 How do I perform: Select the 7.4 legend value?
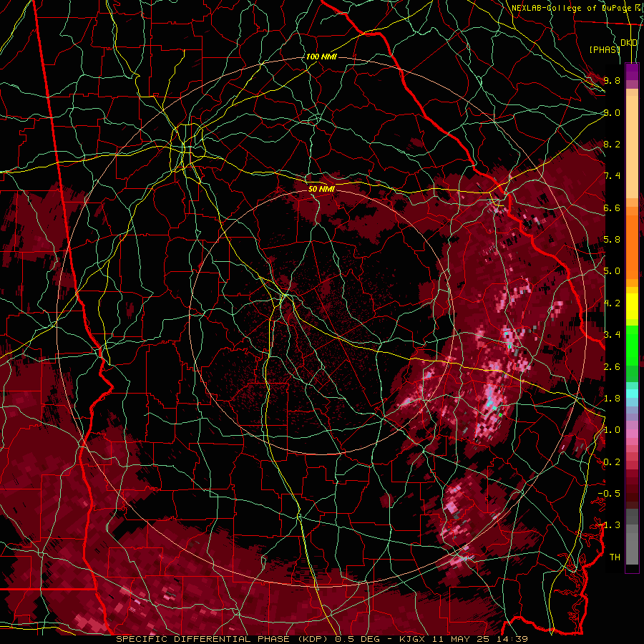click(612, 176)
